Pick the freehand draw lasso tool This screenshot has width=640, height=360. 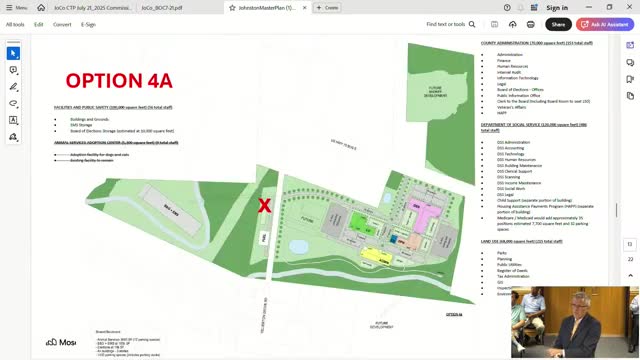13,103
